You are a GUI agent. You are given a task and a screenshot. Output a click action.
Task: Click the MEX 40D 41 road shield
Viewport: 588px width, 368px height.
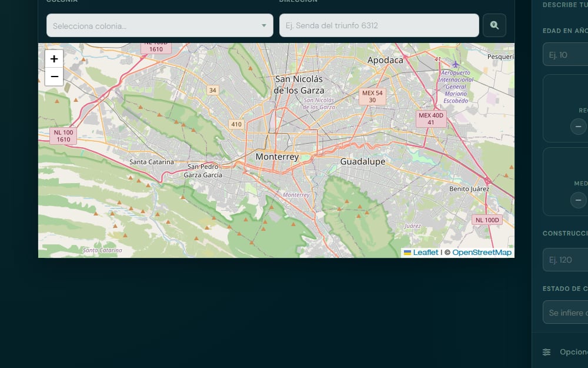[431, 119]
